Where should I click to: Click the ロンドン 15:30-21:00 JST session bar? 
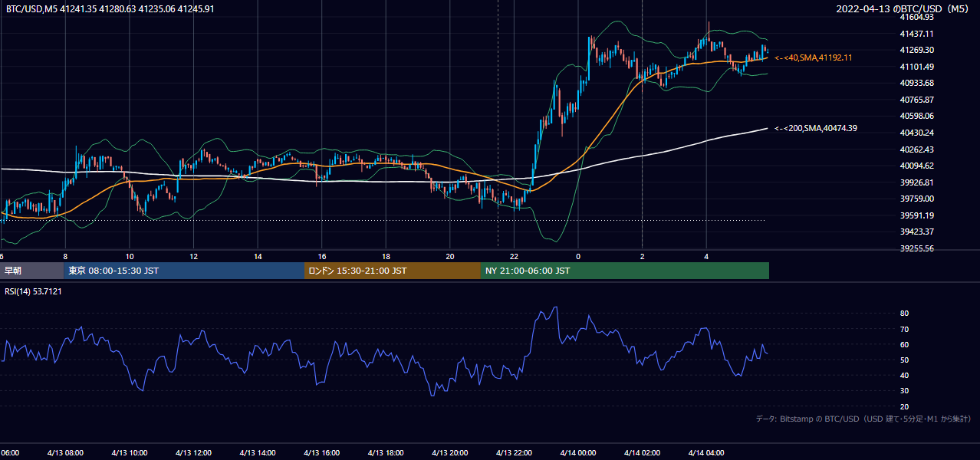coord(393,271)
